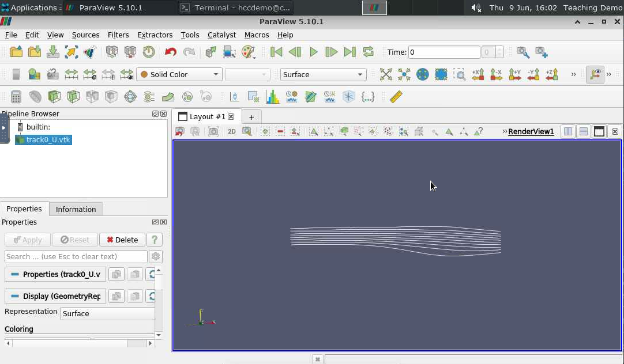The image size is (624, 364).
Task: Click the Open file folder icon
Action: click(16, 52)
